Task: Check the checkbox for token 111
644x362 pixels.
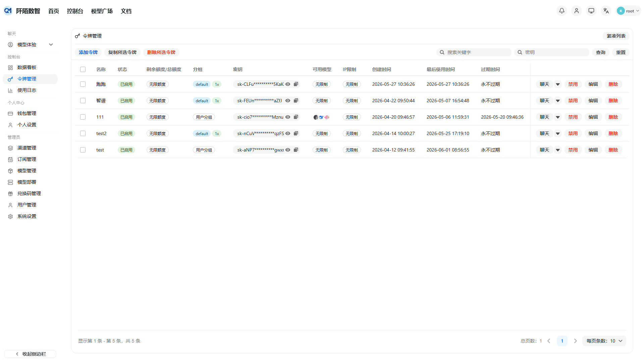Action: point(83,117)
